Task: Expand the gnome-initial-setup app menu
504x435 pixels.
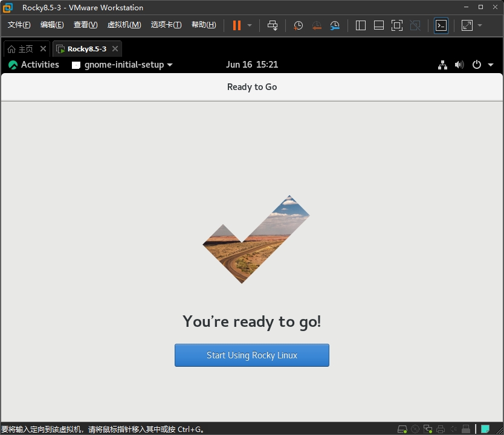Action: 122,65
